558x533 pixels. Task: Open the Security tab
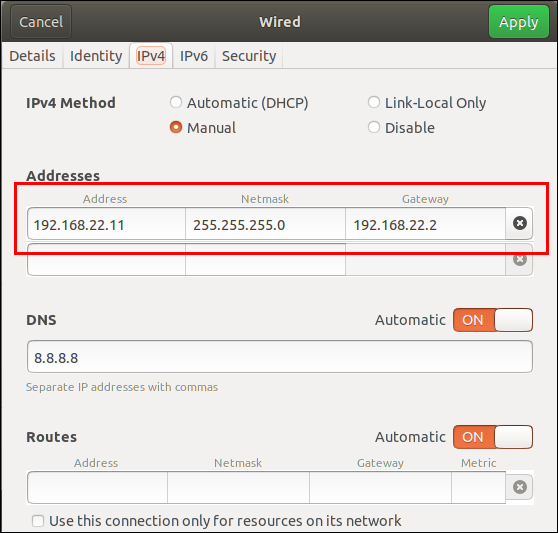tap(249, 56)
